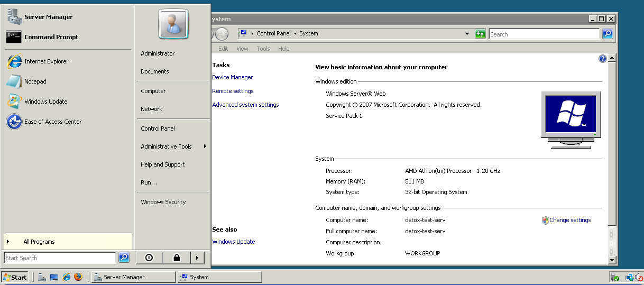This screenshot has width=644, height=285.
Task: Open Notepad from the Start menu
Action: coord(68,81)
